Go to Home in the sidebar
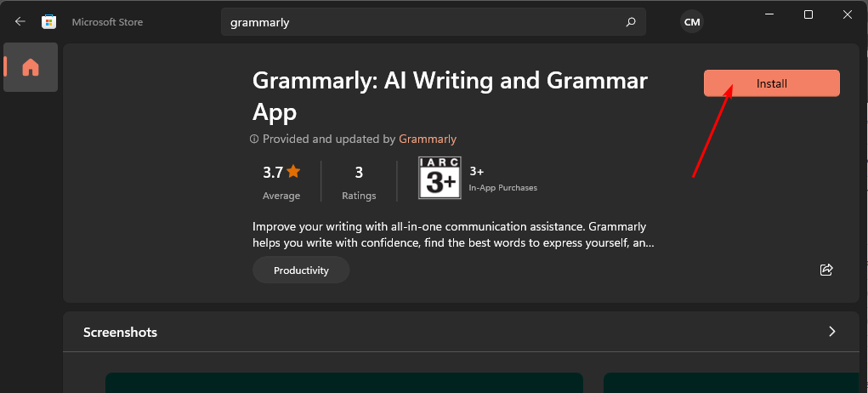 coord(31,67)
